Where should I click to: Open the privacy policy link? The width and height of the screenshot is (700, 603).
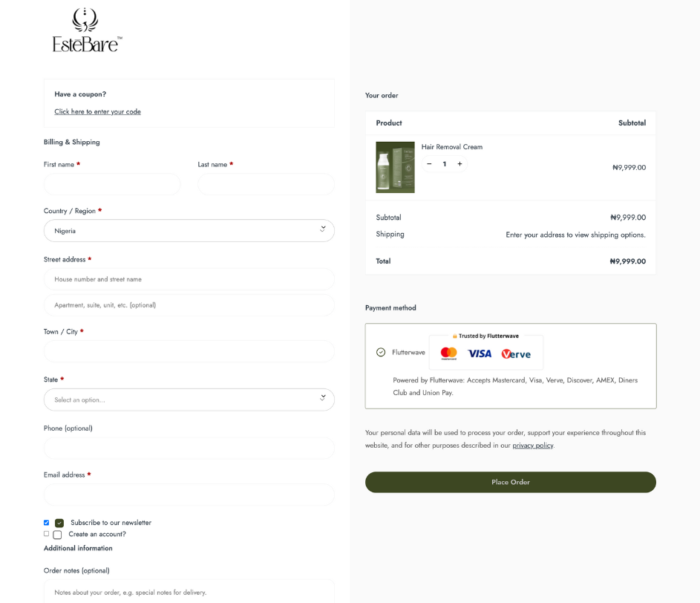point(532,446)
